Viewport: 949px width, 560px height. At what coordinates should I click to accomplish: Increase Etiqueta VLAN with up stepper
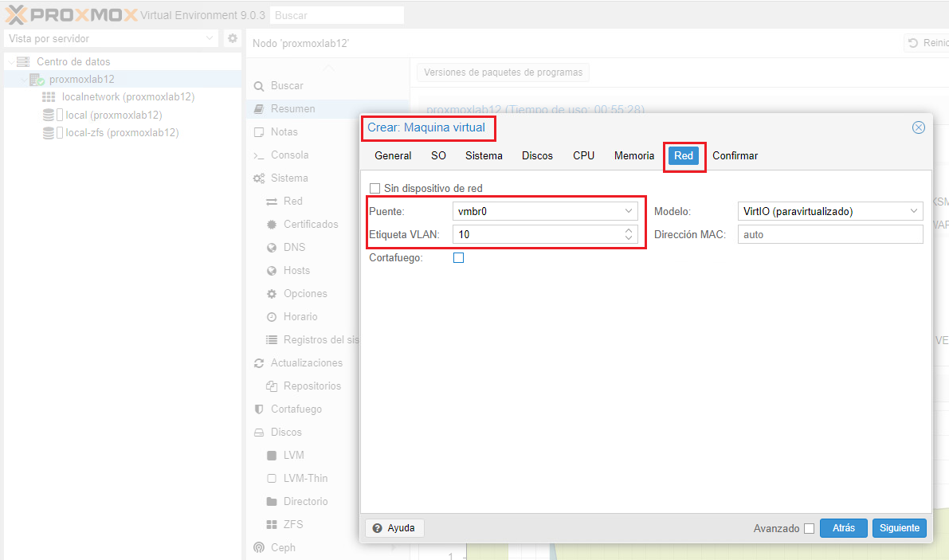tap(628, 230)
